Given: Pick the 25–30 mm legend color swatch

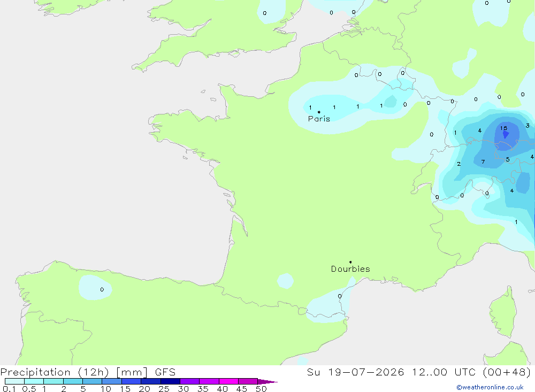Looking at the screenshot, I should 170,381.
